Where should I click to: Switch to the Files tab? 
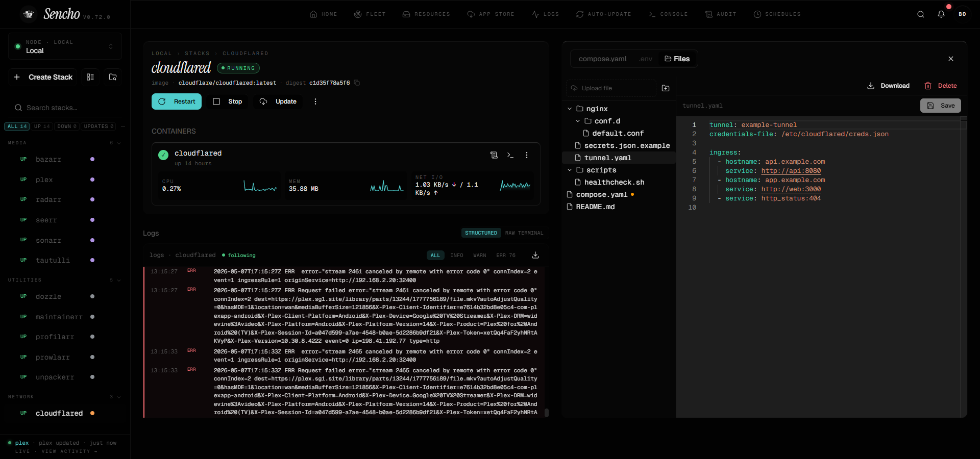coord(677,59)
